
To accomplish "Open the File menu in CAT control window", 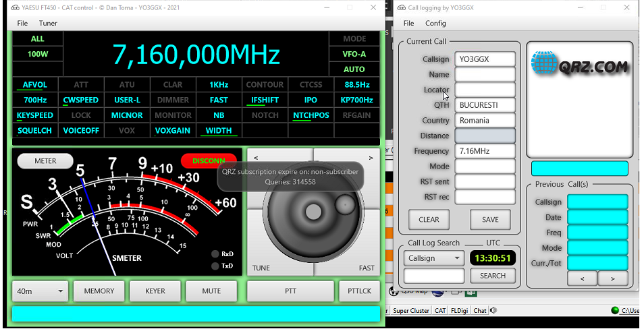I will coord(22,23).
